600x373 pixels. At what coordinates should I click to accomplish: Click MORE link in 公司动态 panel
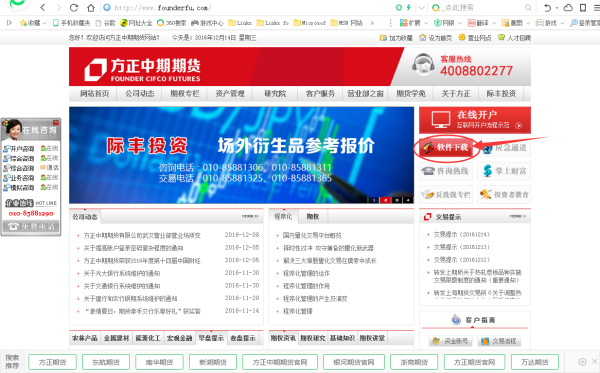[x=250, y=217]
